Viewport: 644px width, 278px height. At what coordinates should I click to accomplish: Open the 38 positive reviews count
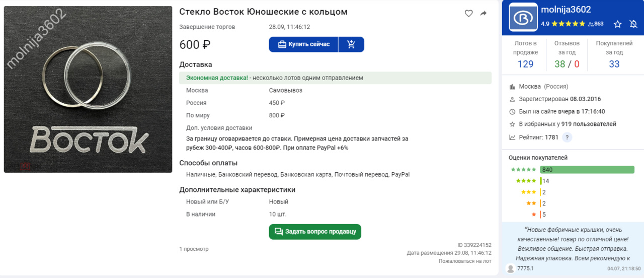click(559, 64)
